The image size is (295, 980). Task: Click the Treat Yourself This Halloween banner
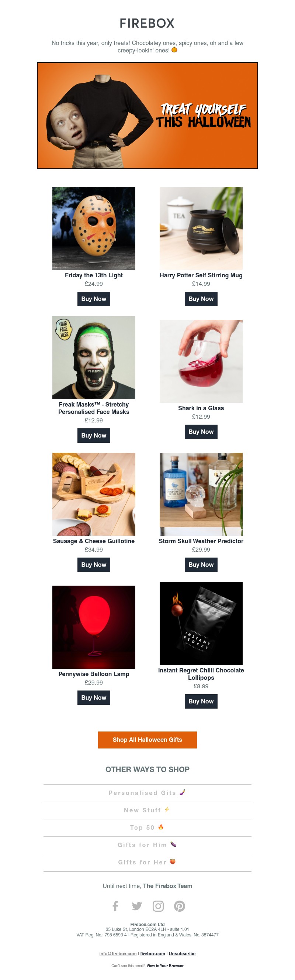147,116
